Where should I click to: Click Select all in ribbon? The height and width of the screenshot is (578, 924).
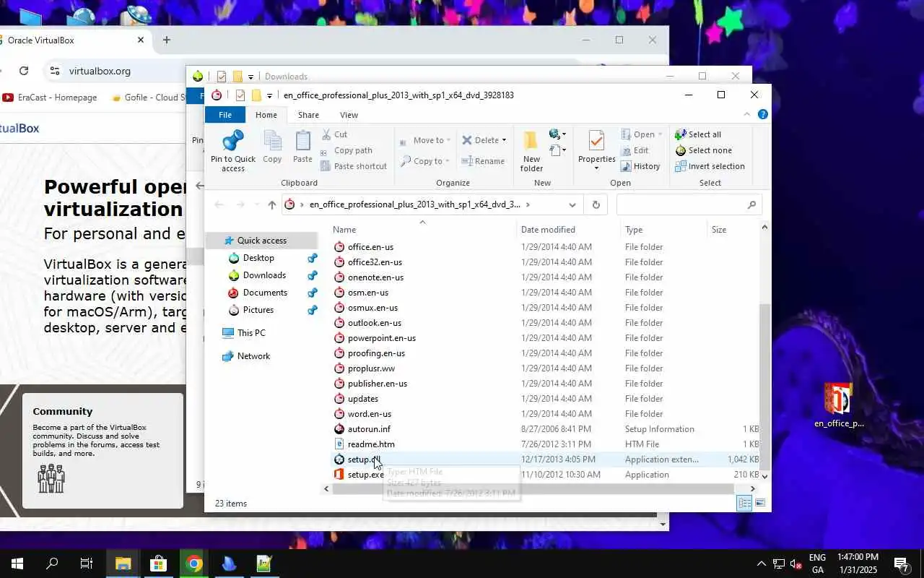point(698,134)
